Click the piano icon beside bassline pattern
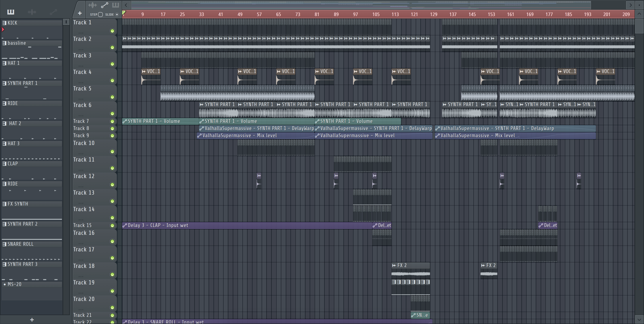The image size is (644, 324). [4, 43]
